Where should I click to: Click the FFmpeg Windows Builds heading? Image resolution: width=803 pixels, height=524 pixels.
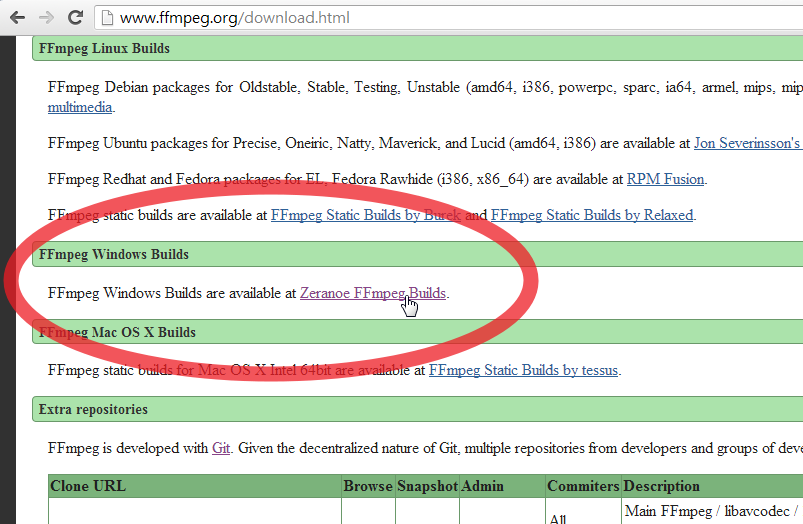point(114,254)
